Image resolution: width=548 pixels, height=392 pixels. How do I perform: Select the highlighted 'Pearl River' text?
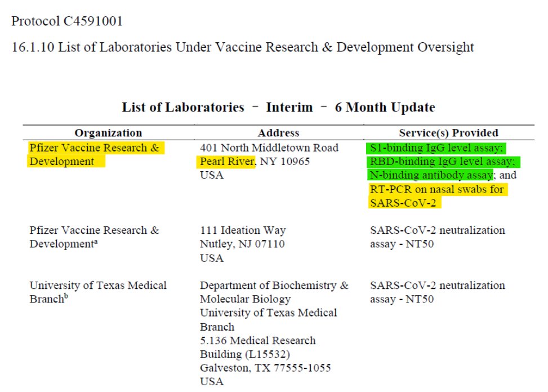pos(227,162)
